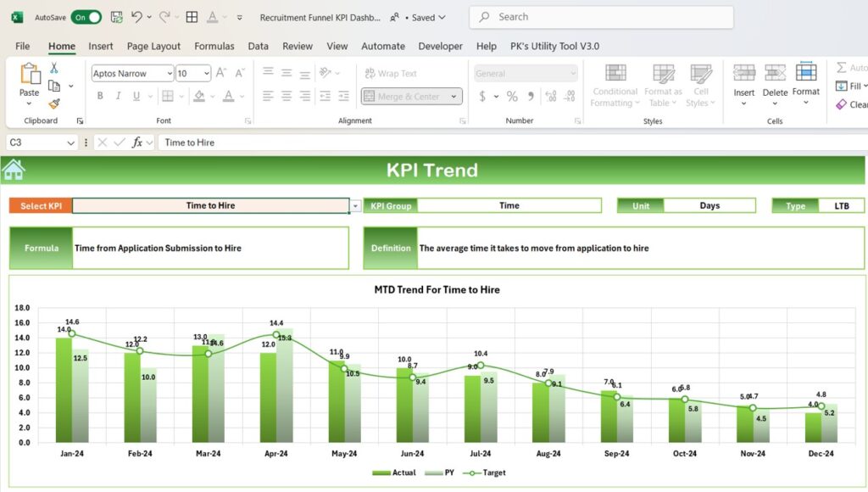The height and width of the screenshot is (492, 868).
Task: Click Decrease Indent icon
Action: click(325, 96)
